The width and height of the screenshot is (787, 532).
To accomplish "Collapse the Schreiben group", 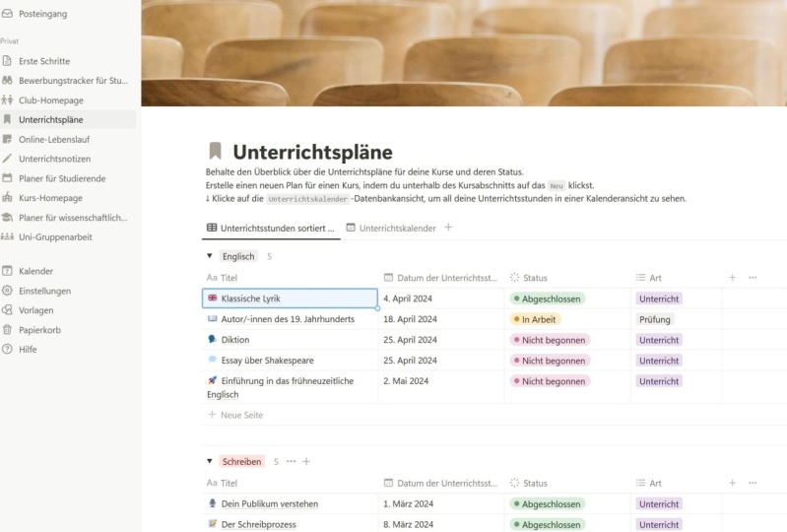I will coord(210,461).
